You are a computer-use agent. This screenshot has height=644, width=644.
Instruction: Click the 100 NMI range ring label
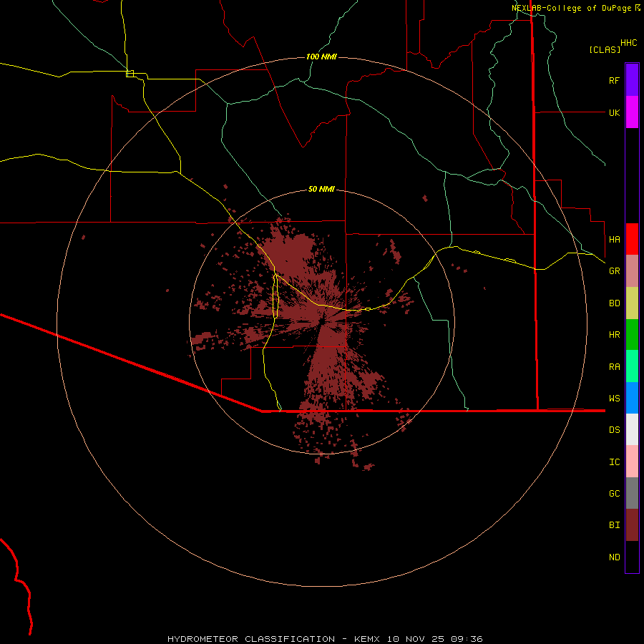pyautogui.click(x=321, y=57)
